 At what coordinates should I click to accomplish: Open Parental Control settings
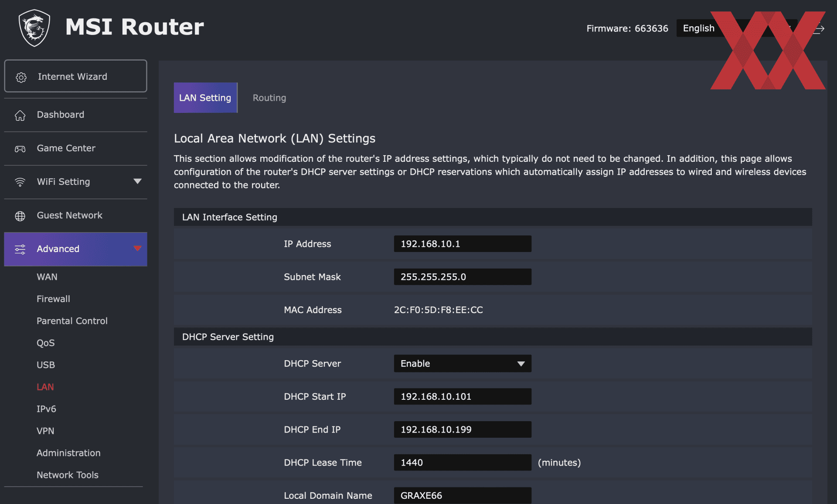72,321
